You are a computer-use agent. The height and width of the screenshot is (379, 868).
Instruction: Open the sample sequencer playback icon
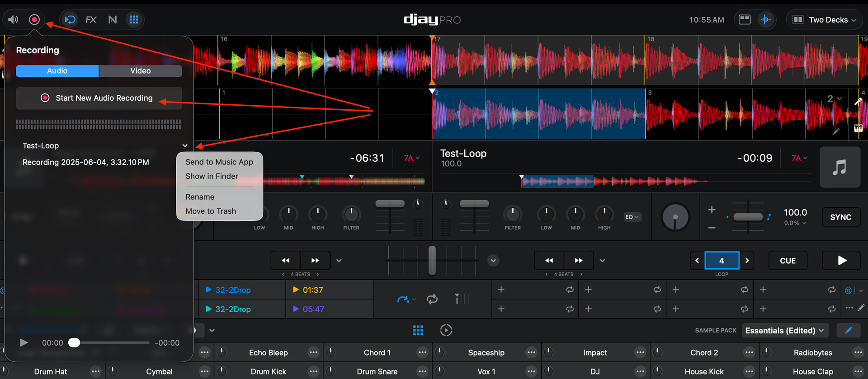pyautogui.click(x=446, y=330)
